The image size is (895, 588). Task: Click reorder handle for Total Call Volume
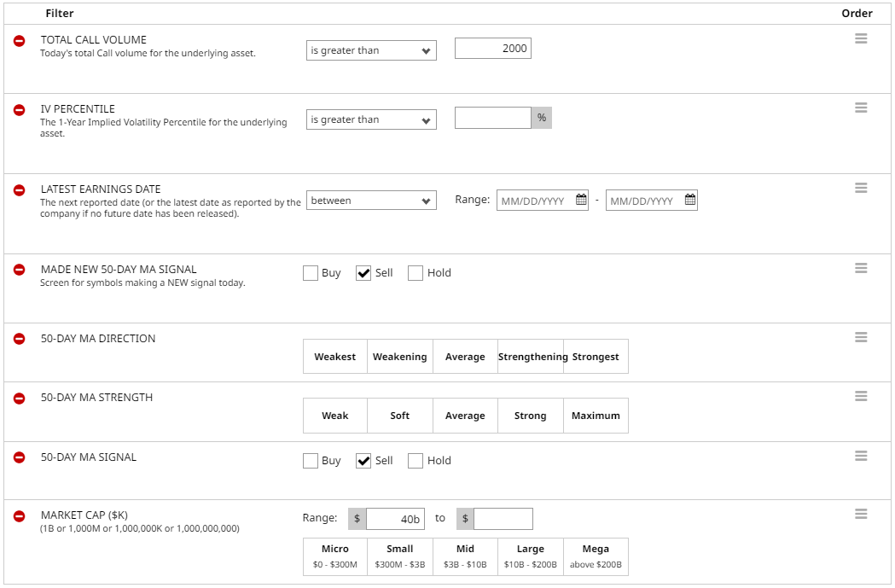861,38
